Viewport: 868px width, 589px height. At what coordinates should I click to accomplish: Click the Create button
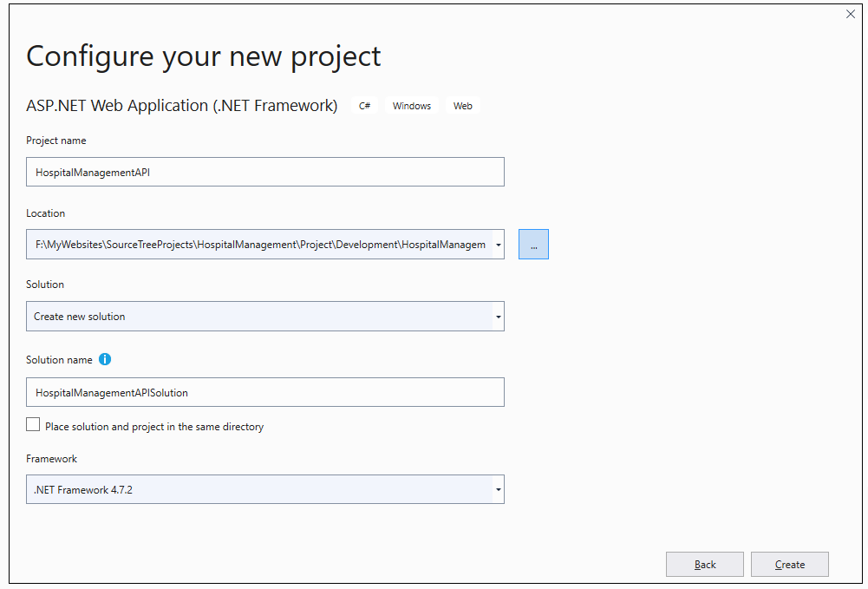[x=789, y=564]
